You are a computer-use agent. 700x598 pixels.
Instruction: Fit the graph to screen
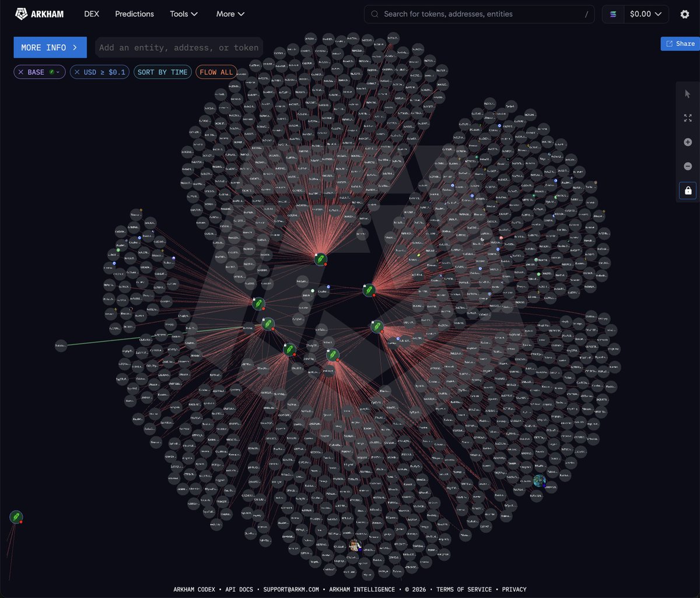coord(688,118)
